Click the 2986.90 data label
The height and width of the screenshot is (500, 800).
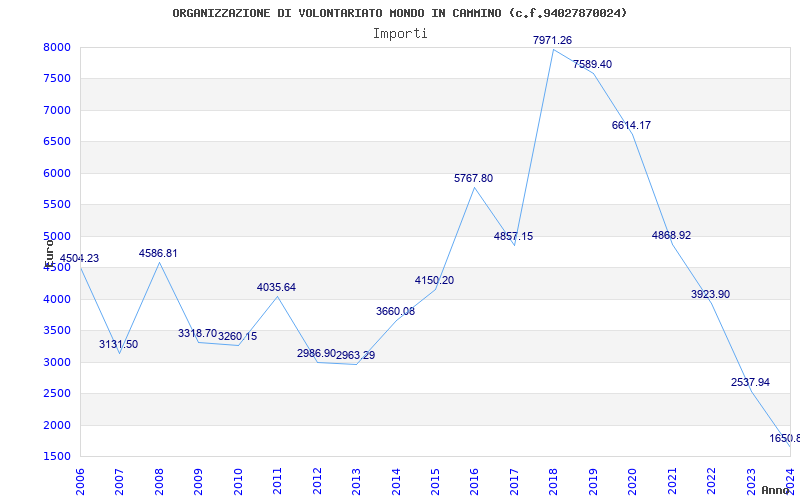316,354
